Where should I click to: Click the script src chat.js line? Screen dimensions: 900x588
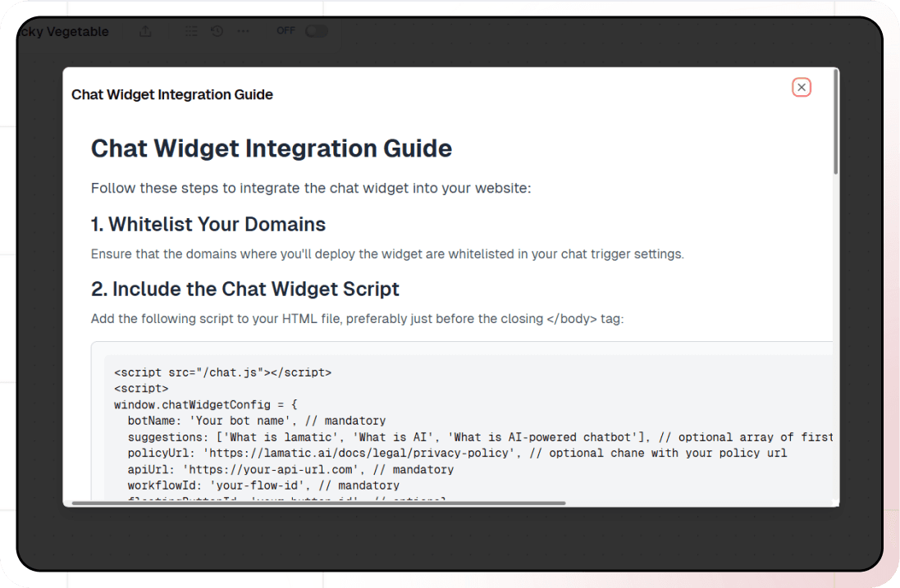(222, 373)
